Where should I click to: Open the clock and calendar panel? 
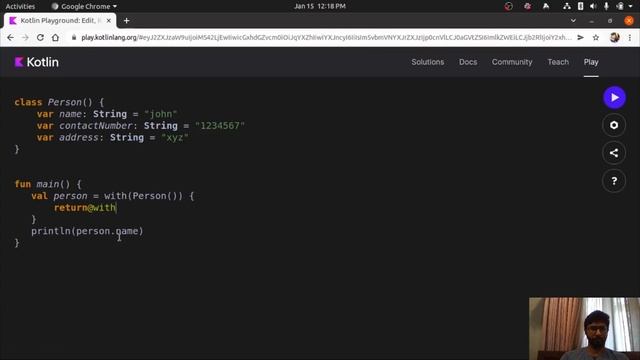point(320,6)
